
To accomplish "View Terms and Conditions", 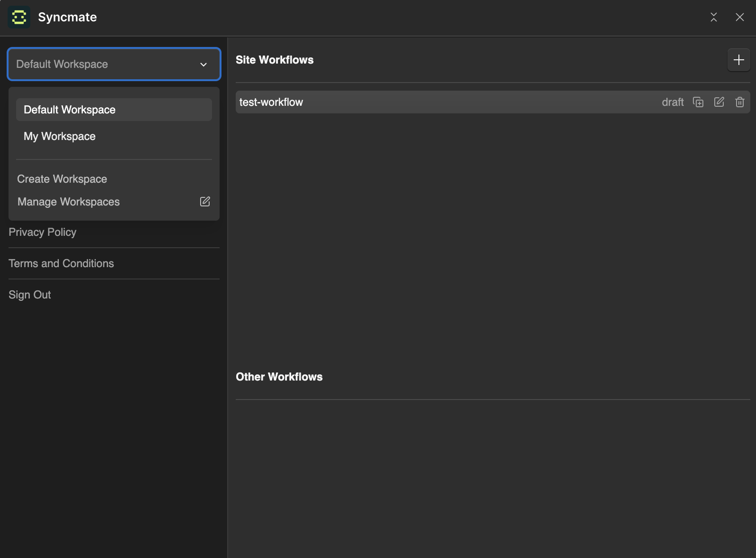I will (61, 263).
